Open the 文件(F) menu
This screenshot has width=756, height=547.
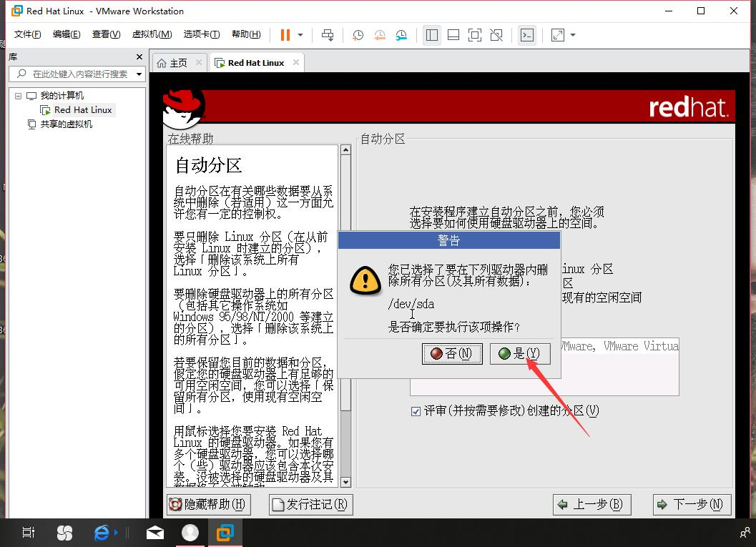(27, 34)
